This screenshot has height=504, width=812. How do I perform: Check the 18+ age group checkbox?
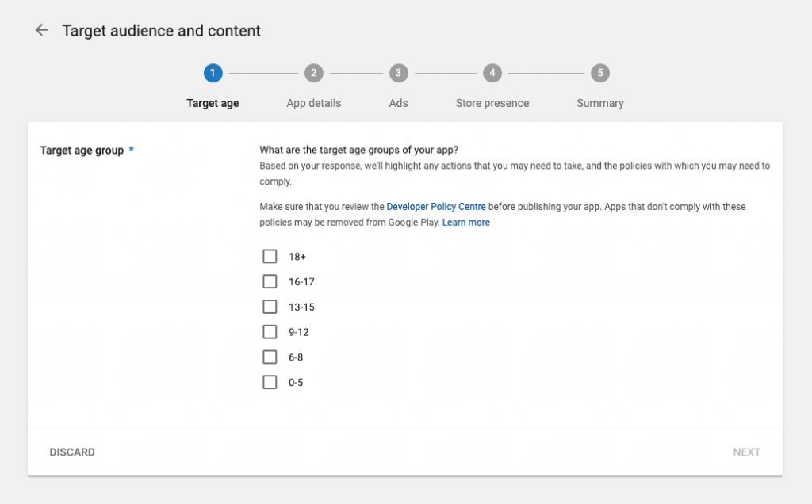(270, 256)
